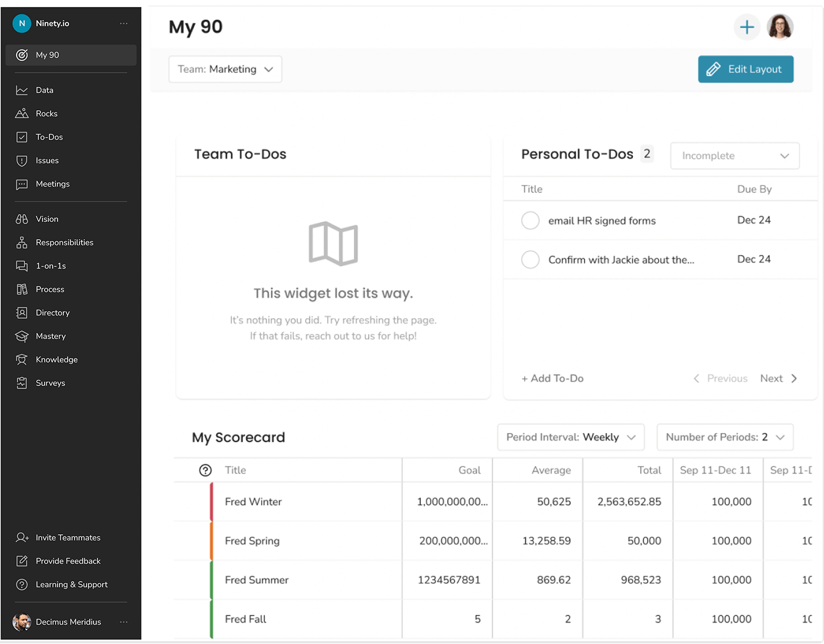Open the Incomplete filter dropdown
Image resolution: width=824 pixels, height=644 pixels.
[x=734, y=155]
